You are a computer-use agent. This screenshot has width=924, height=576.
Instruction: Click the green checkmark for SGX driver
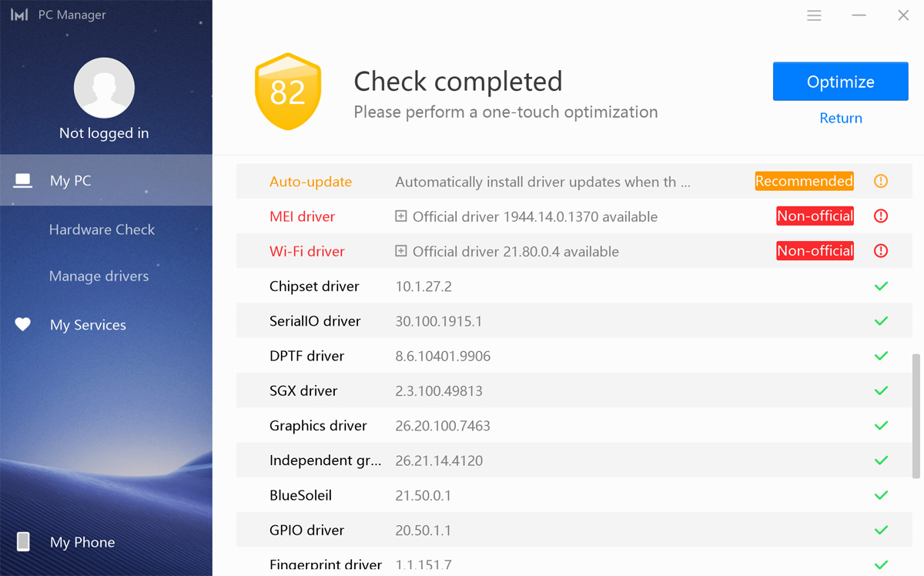(x=882, y=390)
